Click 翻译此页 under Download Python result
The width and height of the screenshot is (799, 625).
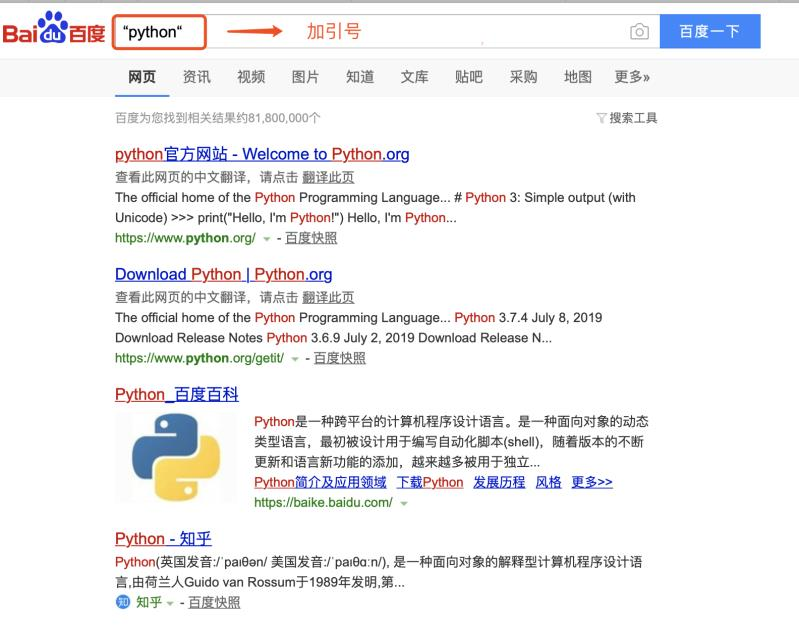[x=328, y=297]
